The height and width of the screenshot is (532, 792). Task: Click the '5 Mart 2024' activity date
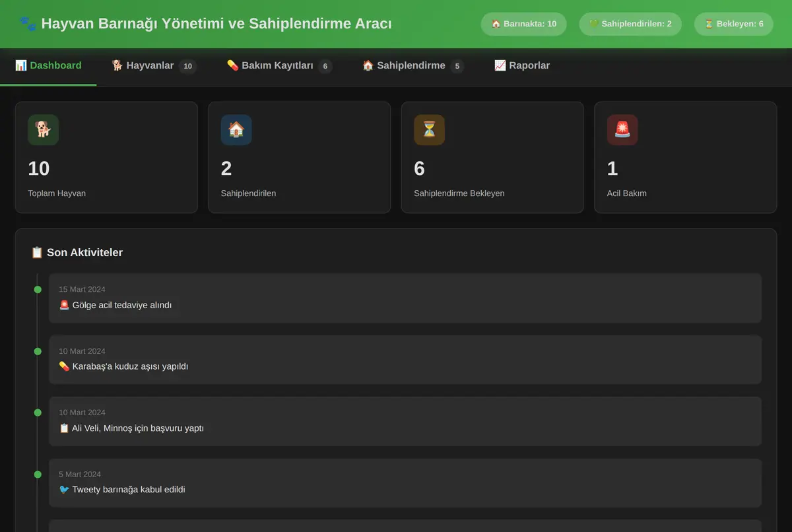coord(80,474)
